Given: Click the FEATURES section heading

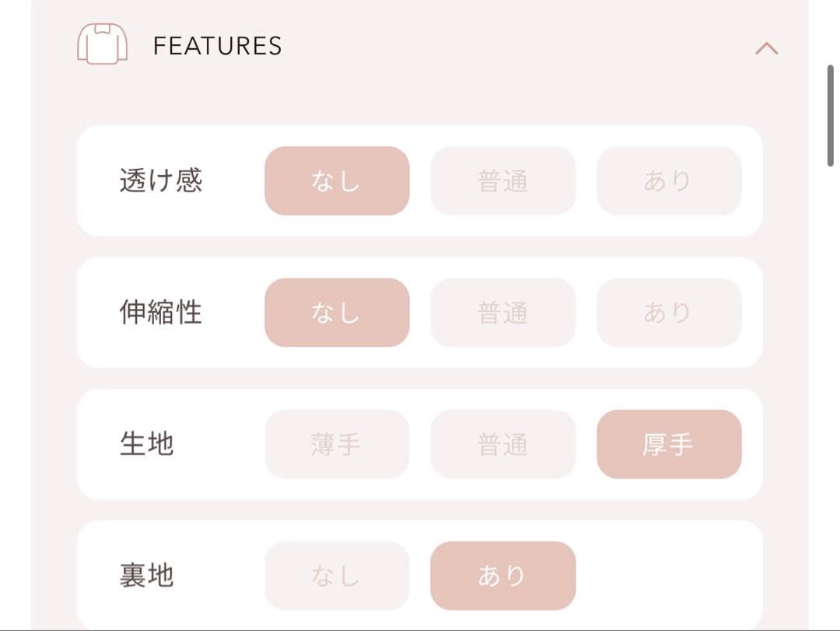Looking at the screenshot, I should tap(218, 46).
